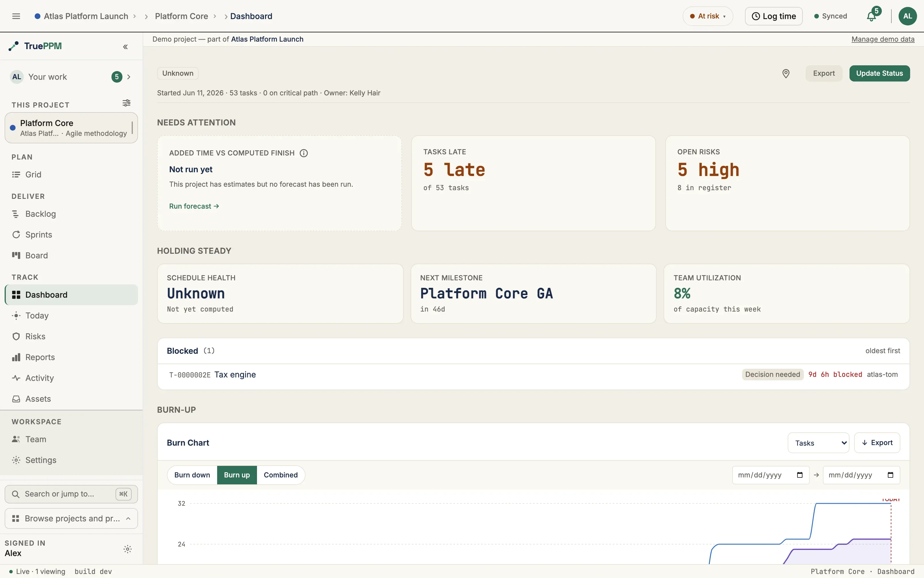Click the TruePPM logo icon

coord(14,46)
